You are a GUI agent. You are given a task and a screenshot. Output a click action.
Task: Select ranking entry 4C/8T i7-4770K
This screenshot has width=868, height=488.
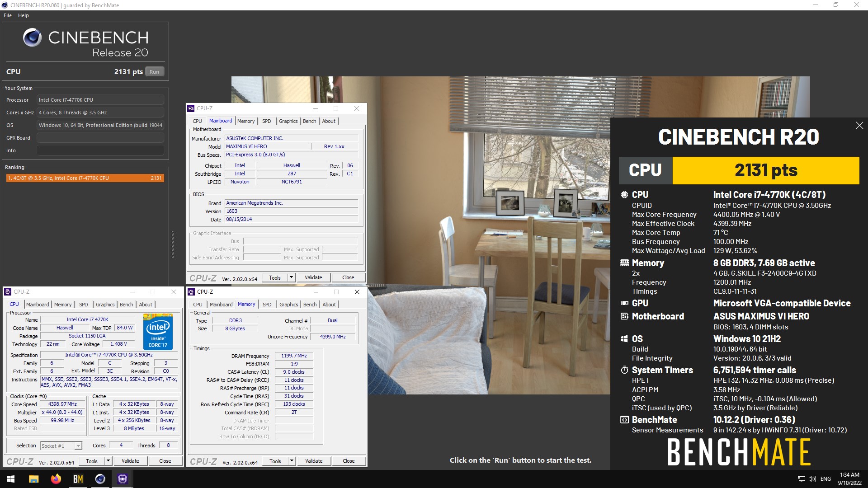coord(85,178)
